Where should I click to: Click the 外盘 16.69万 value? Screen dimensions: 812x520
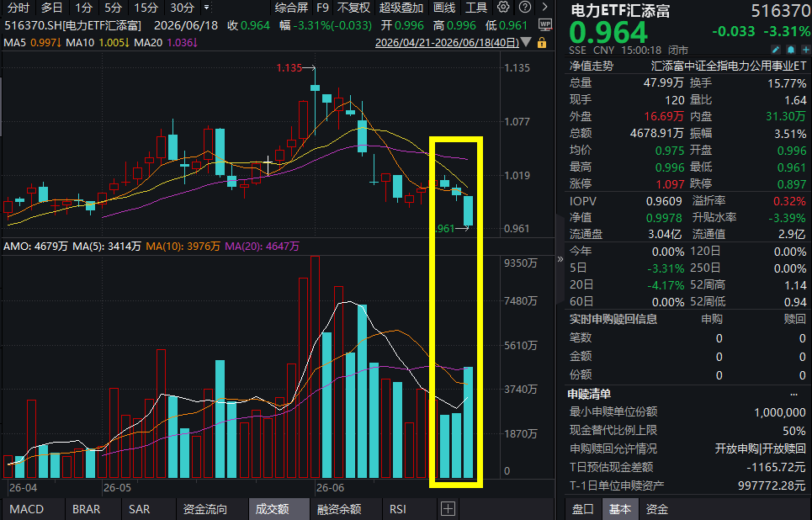663,116
